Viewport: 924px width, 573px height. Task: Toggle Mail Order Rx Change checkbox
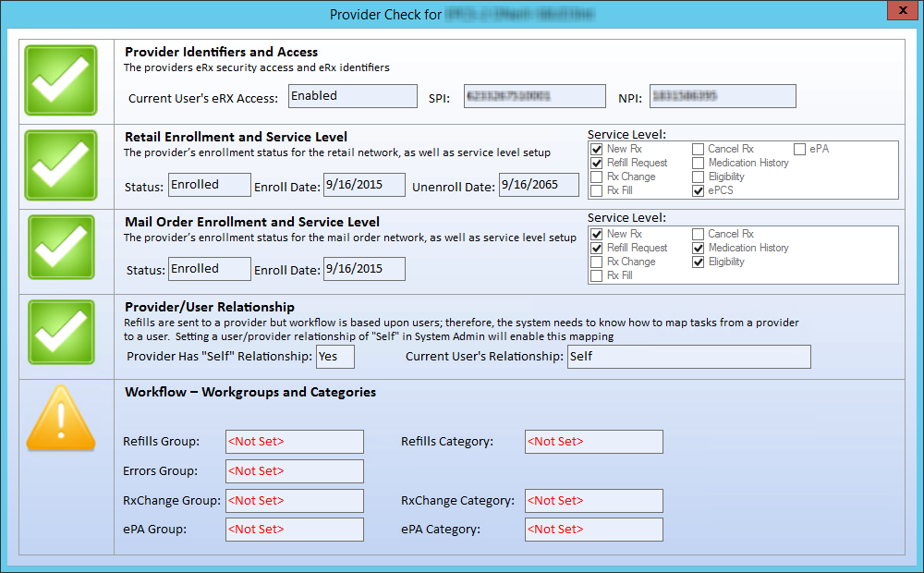(596, 262)
